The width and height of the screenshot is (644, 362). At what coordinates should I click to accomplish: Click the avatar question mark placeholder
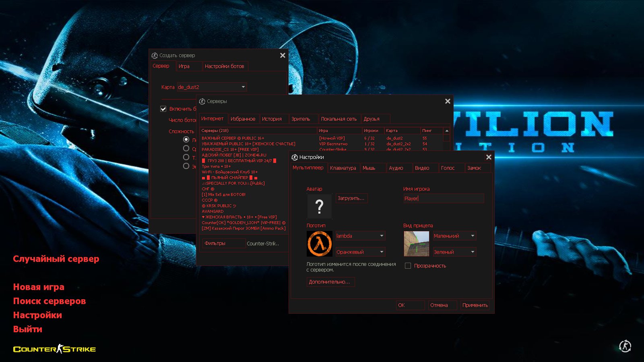(x=319, y=206)
